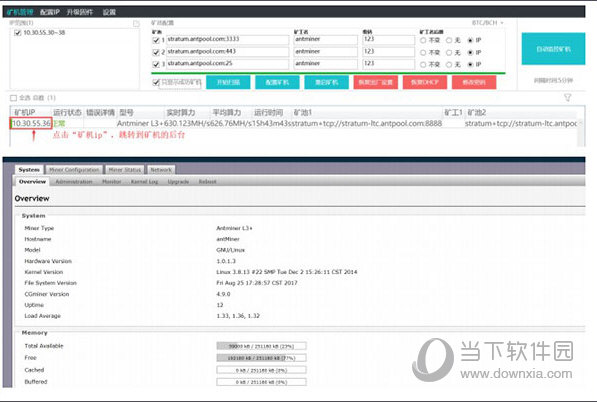Image resolution: width=597 pixels, height=403 pixels.
Task: Switch to the System tab
Action: click(29, 170)
